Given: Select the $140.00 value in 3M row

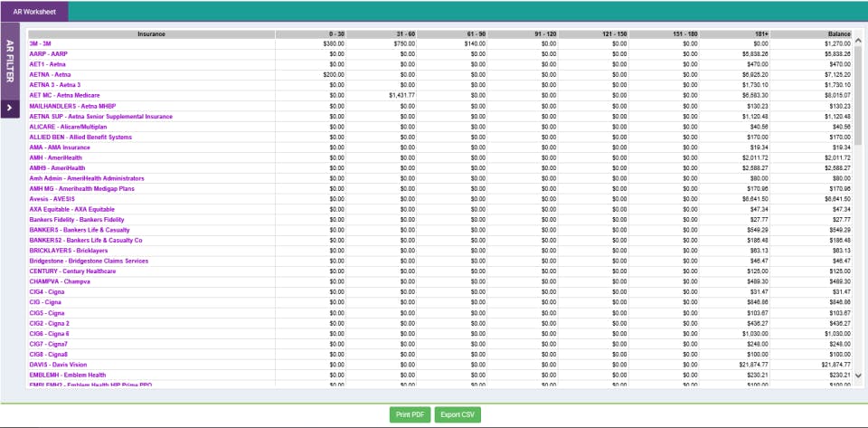Looking at the screenshot, I should click(x=475, y=43).
